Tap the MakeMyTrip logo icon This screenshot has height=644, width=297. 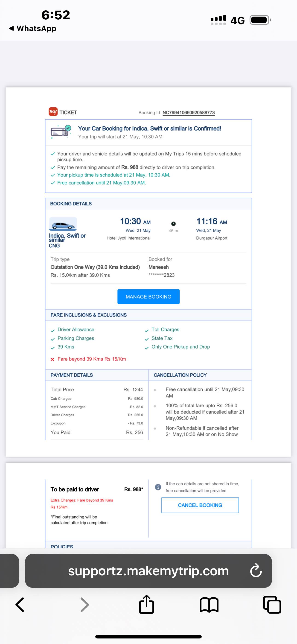click(53, 112)
